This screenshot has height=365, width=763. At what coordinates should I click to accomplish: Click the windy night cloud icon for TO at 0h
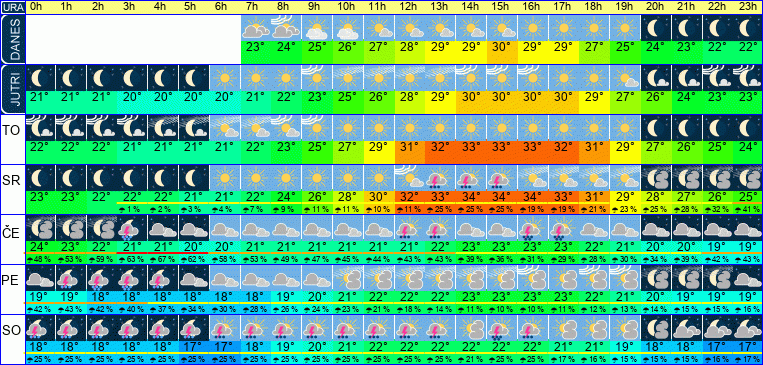pos(40,128)
